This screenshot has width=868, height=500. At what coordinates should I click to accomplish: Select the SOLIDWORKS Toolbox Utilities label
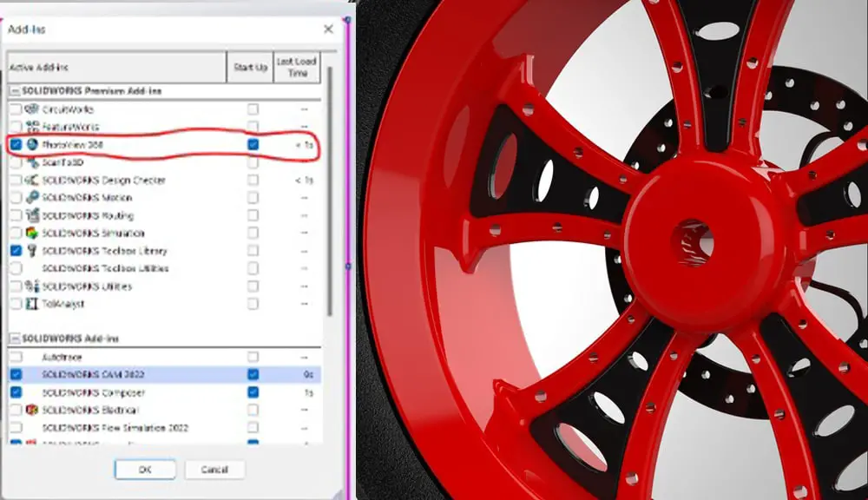(x=105, y=268)
